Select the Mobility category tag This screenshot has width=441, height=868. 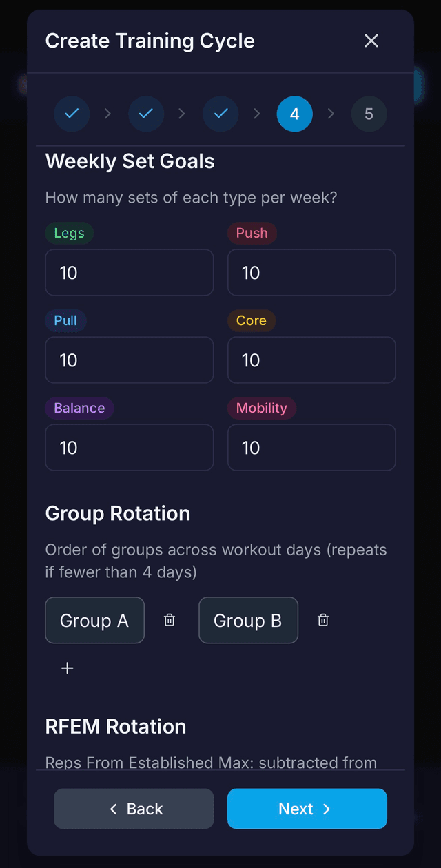pos(262,408)
